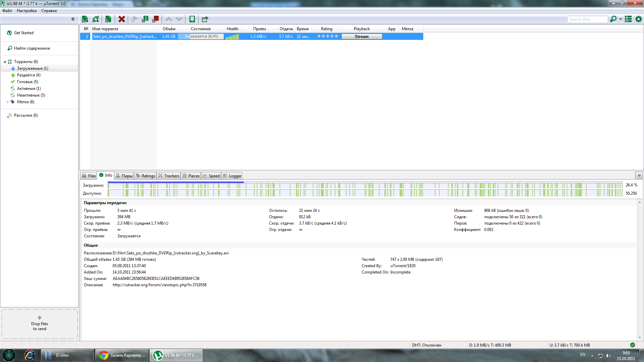
Task: Click the Share toolbar icon
Action: coord(205,19)
